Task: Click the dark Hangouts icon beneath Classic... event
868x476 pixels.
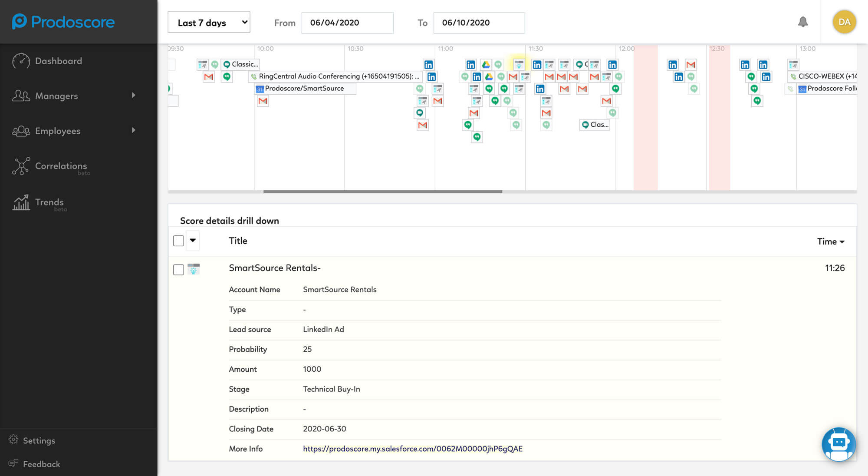Action: point(227,77)
